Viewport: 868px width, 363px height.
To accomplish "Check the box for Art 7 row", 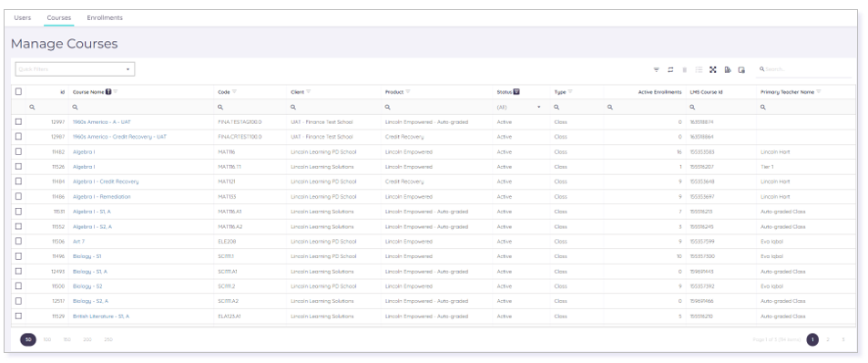I will coord(19,241).
